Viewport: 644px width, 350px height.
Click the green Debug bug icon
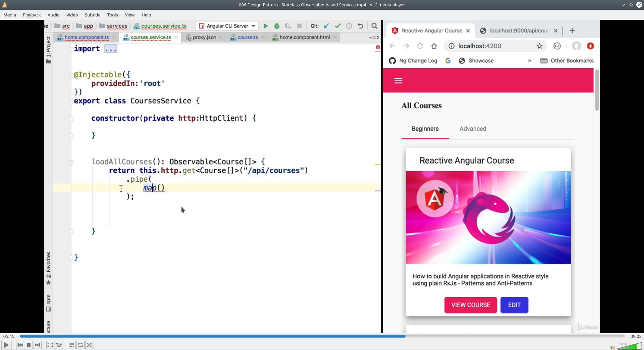(277, 26)
